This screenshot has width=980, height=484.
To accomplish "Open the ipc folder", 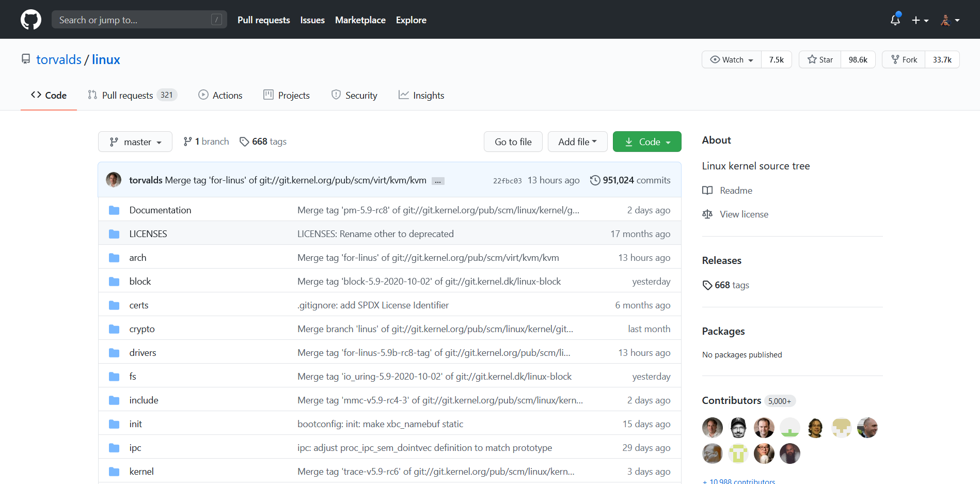I will (x=135, y=448).
